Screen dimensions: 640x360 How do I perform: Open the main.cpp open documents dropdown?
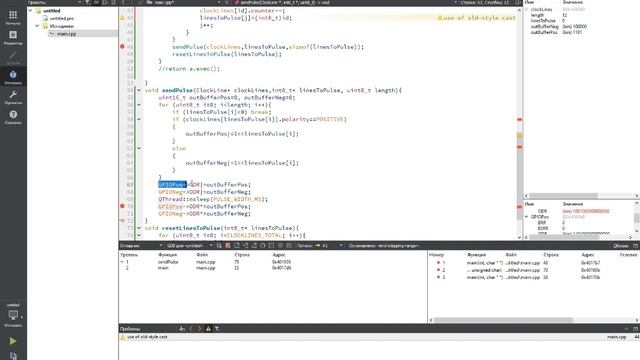[x=184, y=2]
